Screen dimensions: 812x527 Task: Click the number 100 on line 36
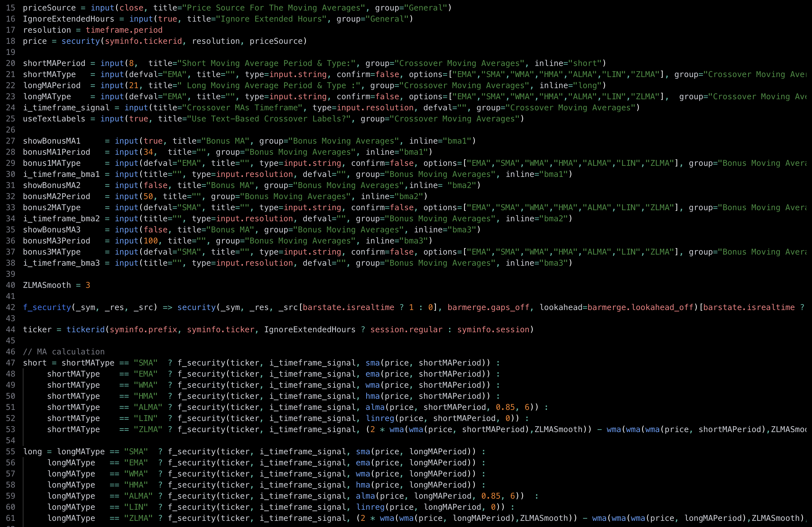coord(151,240)
